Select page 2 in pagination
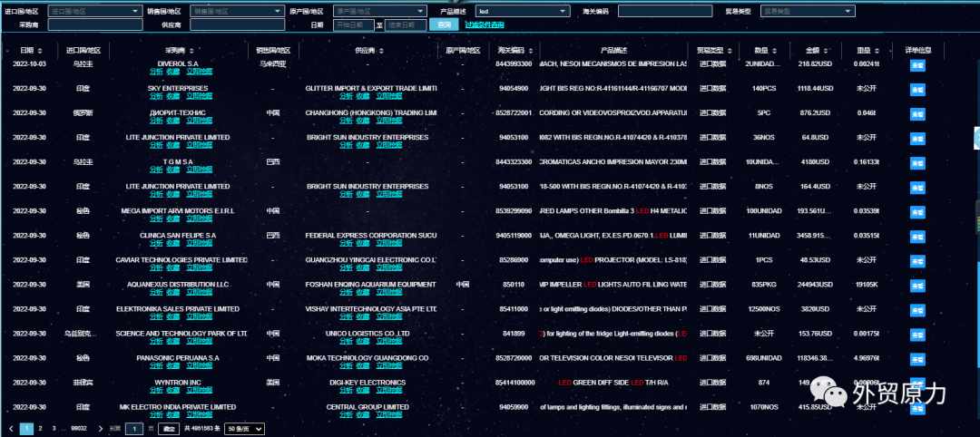Screen dimensions: 980x437 (41, 429)
